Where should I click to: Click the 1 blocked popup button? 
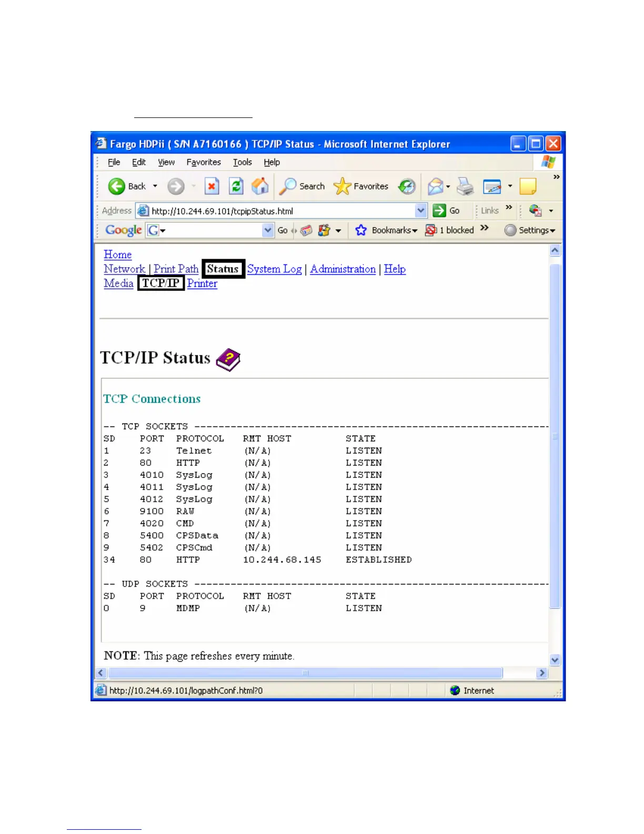450,230
